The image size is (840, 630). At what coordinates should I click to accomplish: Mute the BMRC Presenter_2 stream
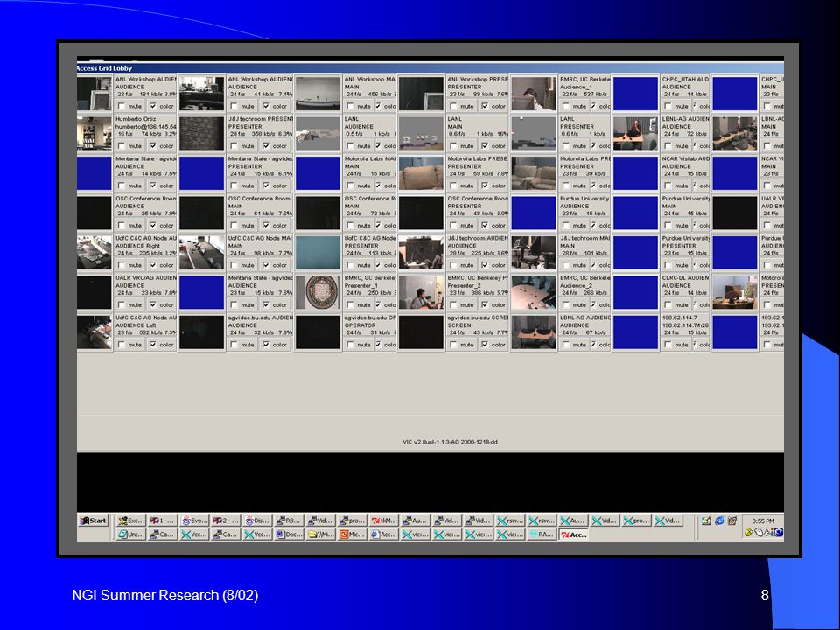454,304
